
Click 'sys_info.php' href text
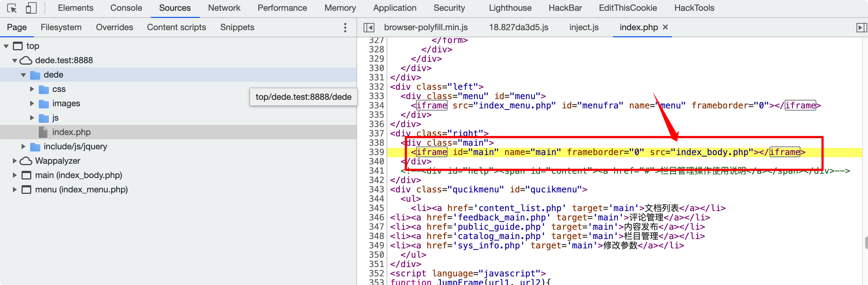tap(489, 246)
